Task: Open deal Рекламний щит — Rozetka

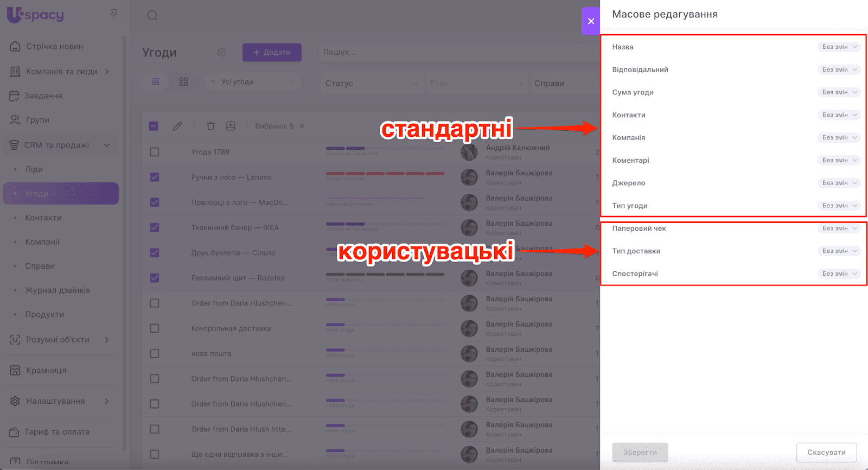Action: [238, 278]
